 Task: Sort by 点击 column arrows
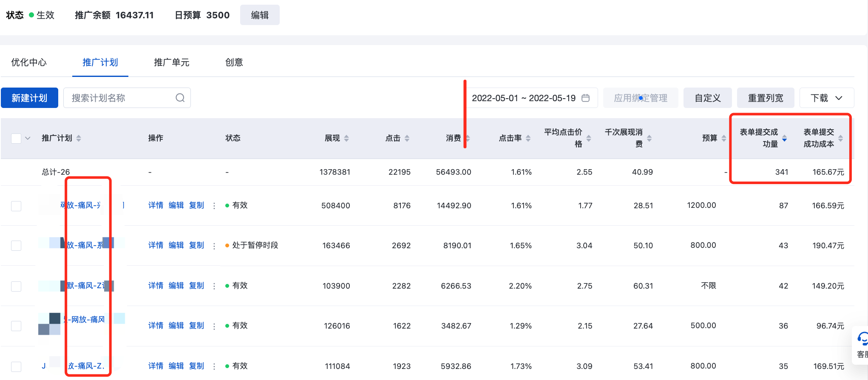[x=407, y=138]
